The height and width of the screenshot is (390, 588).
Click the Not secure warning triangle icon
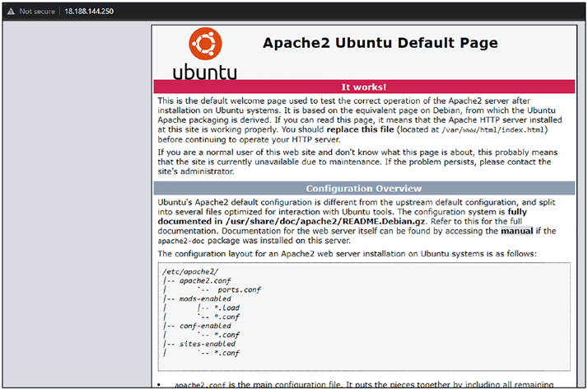pos(11,12)
